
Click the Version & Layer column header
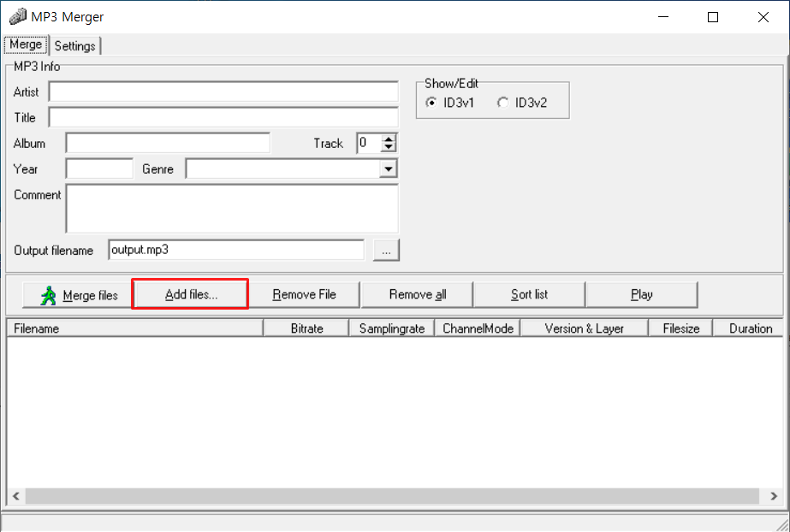pyautogui.click(x=584, y=328)
